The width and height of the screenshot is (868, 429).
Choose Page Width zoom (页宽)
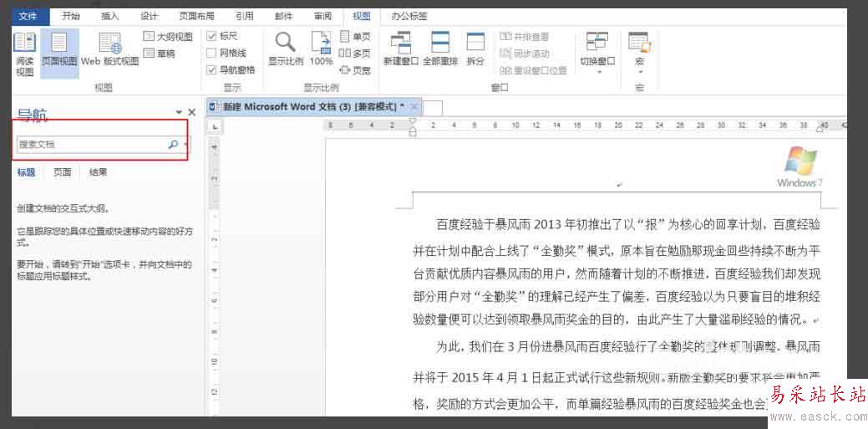(x=354, y=70)
